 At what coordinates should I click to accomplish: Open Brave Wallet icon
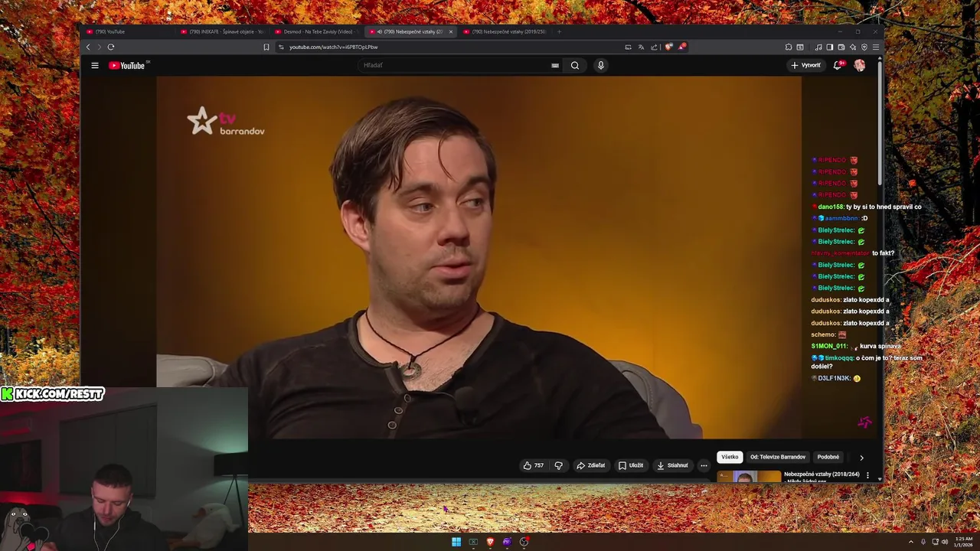841,47
